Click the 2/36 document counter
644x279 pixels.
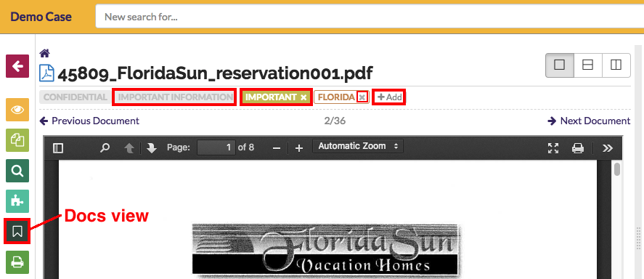(335, 121)
